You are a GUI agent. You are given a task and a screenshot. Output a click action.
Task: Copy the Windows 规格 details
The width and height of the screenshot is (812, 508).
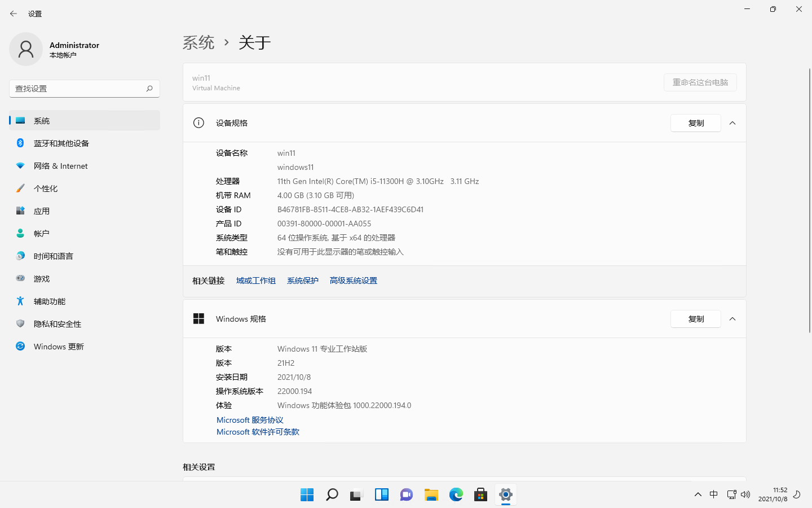696,319
